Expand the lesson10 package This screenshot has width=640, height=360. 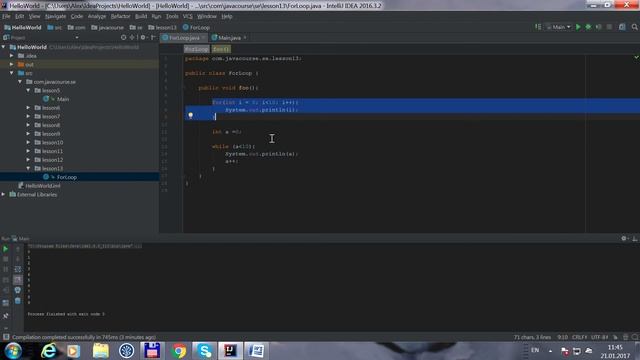pyautogui.click(x=28, y=142)
